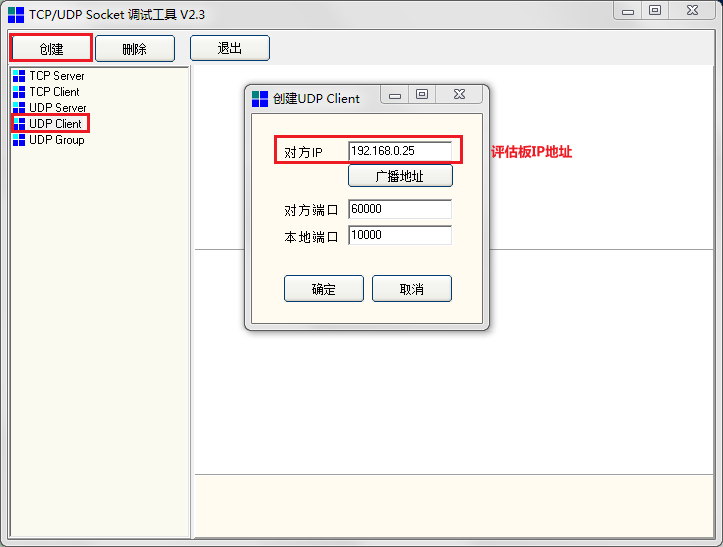Image resolution: width=723 pixels, height=547 pixels.
Task: Close the TCP/UDP Socket main window
Action: (x=692, y=10)
